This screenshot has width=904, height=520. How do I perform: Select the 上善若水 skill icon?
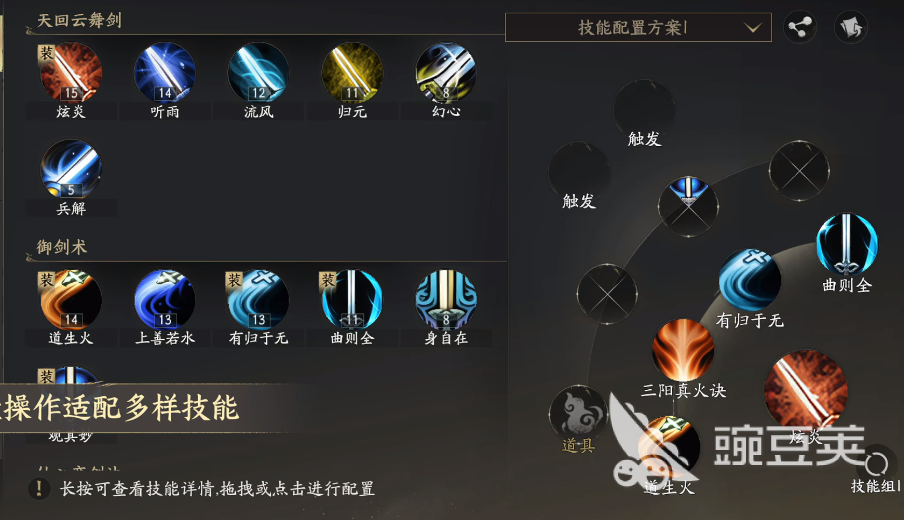pyautogui.click(x=165, y=300)
